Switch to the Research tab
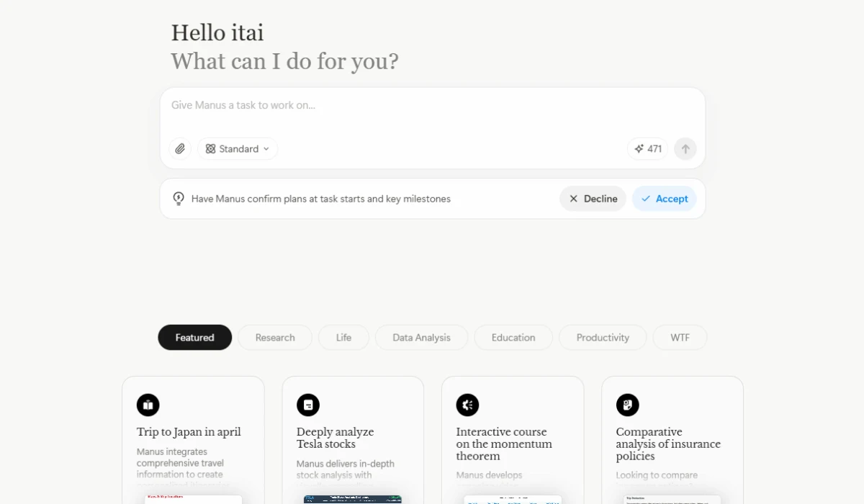864x504 pixels. click(x=275, y=338)
